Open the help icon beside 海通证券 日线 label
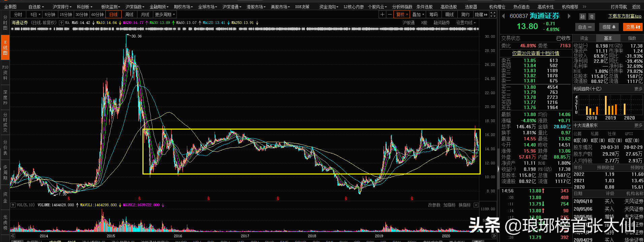 (x=61, y=23)
